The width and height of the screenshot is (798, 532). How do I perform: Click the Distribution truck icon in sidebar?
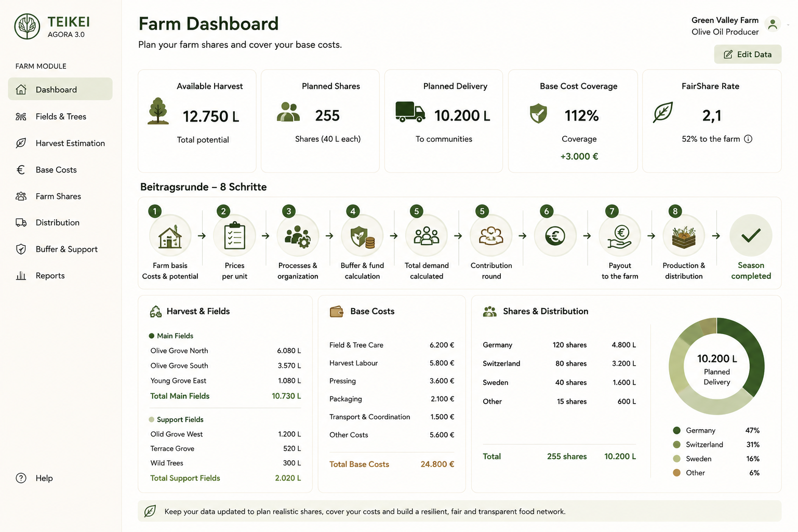point(21,223)
